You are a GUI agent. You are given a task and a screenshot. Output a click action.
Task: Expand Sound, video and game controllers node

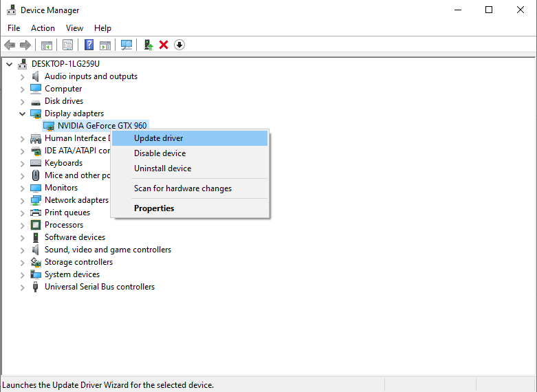pyautogui.click(x=22, y=250)
